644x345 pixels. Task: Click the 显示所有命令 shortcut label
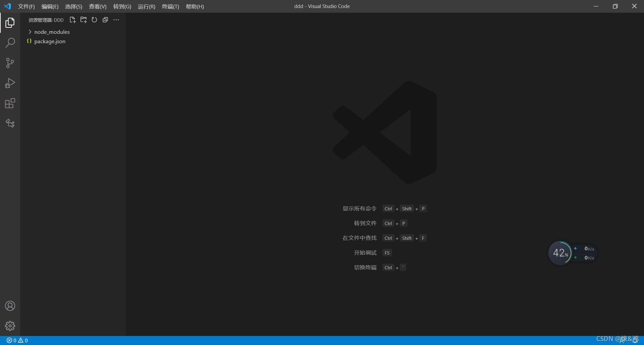pyautogui.click(x=359, y=209)
